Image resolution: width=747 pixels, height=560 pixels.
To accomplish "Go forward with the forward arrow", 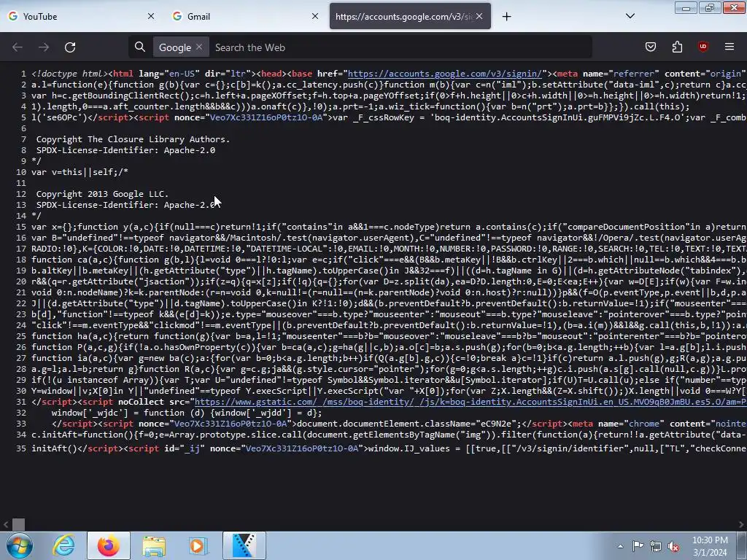I will pos(44,47).
